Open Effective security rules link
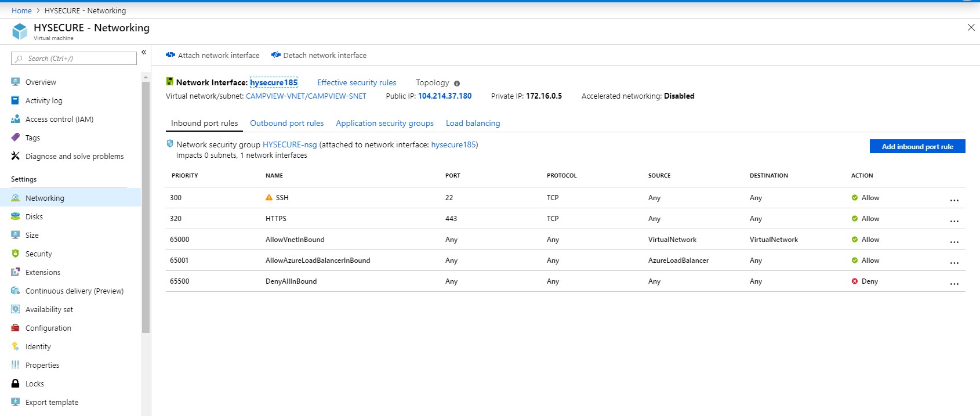980x416 pixels. click(x=357, y=82)
